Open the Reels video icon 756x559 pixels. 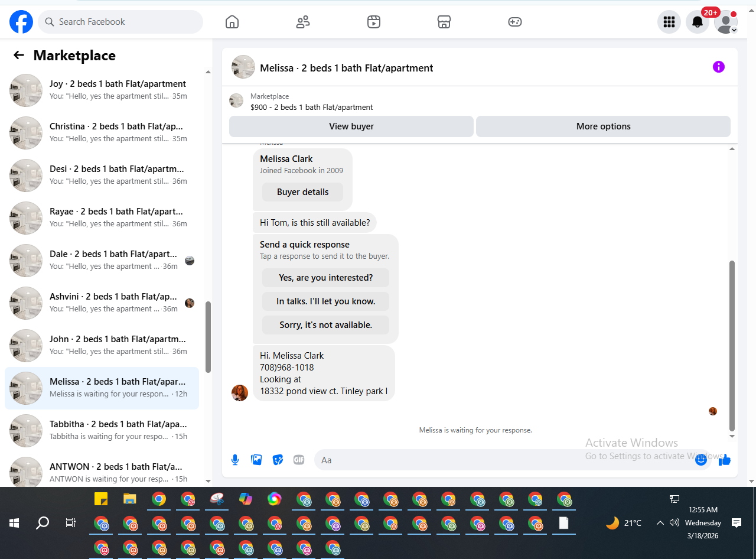click(x=374, y=22)
